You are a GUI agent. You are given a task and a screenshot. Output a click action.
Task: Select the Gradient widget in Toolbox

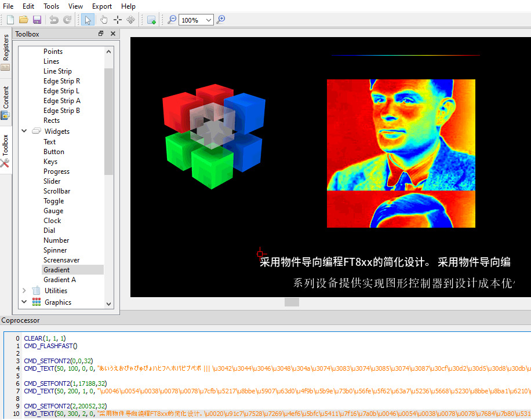[56, 270]
